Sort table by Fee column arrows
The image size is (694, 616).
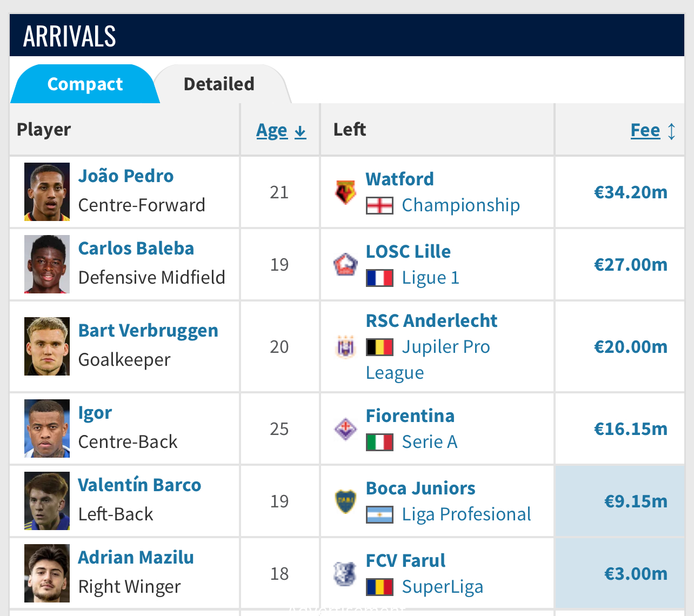[x=671, y=131]
